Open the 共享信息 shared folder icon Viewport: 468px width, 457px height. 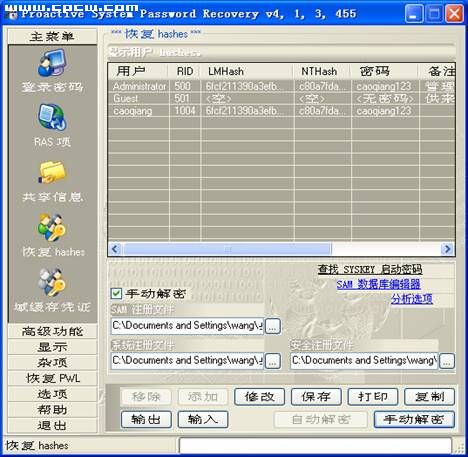click(52, 172)
